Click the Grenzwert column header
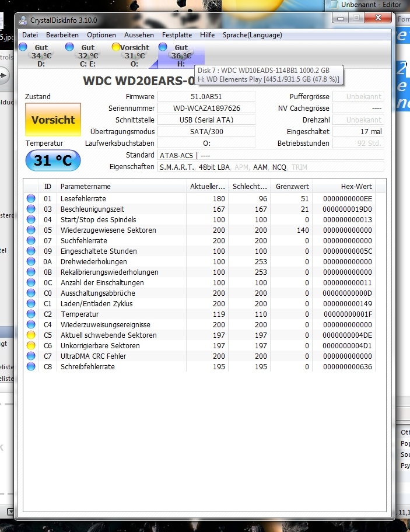The image size is (410, 532). tap(292, 186)
